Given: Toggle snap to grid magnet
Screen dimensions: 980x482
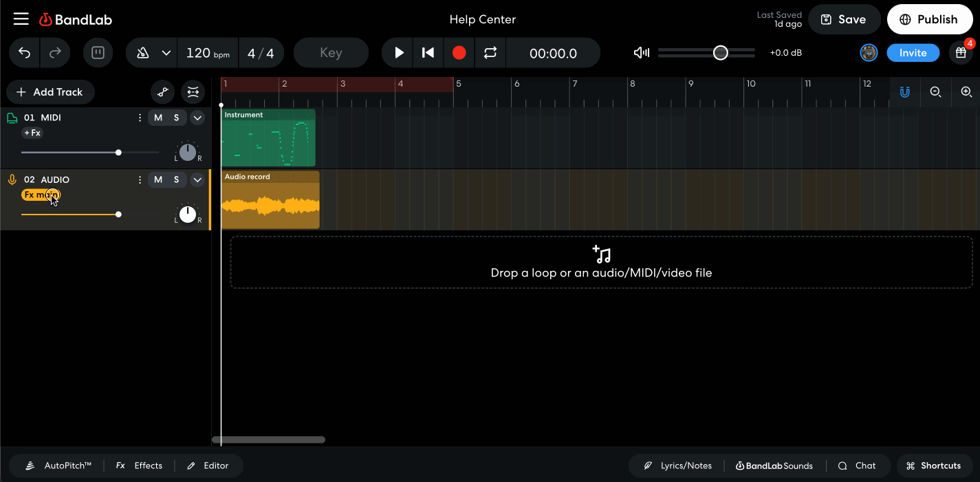Looking at the screenshot, I should tap(905, 92).
